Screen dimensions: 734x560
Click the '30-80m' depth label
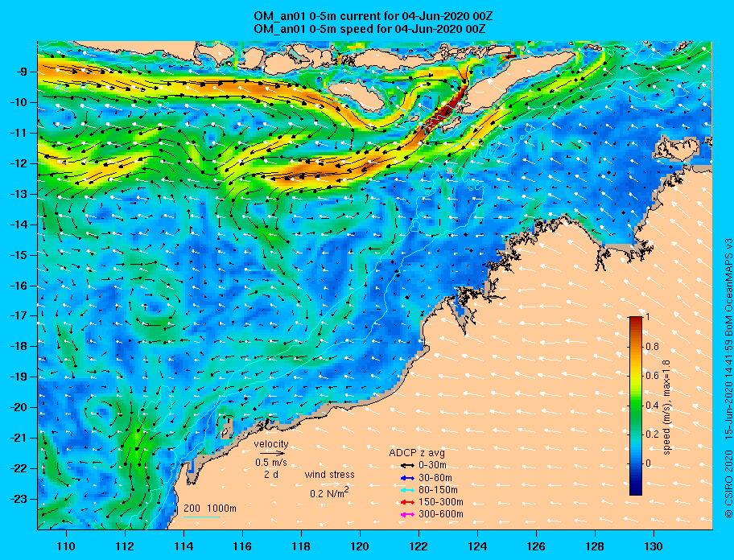435,478
